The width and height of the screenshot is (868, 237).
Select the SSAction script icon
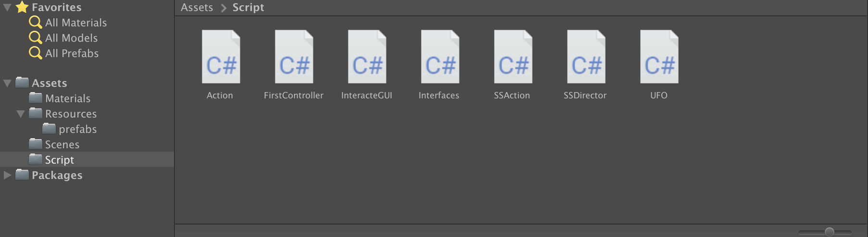(x=513, y=57)
